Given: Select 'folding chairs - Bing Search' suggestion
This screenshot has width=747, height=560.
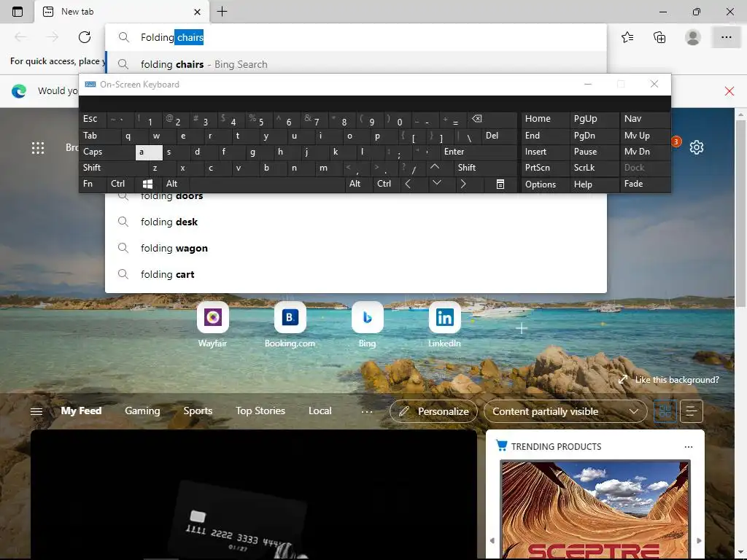Looking at the screenshot, I should pos(356,64).
